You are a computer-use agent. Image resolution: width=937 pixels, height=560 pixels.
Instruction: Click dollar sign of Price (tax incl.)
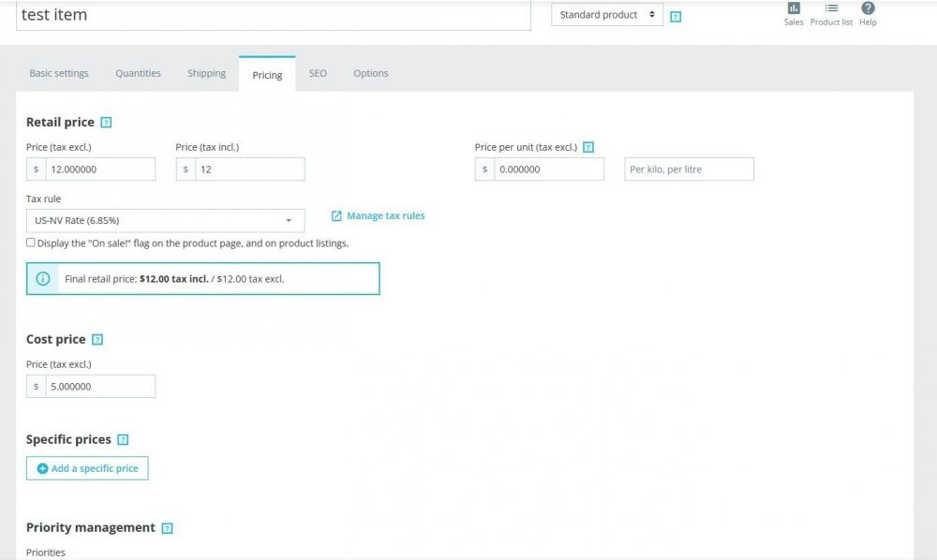click(x=186, y=169)
